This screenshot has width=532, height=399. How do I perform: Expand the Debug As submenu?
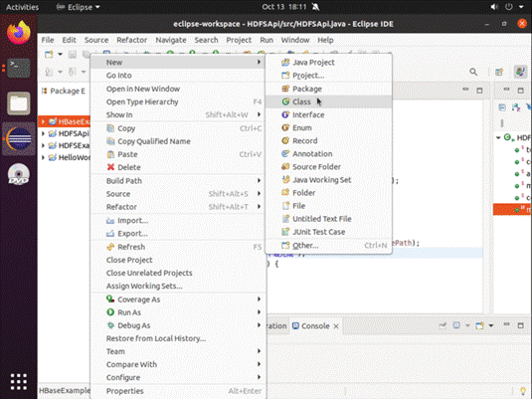point(178,325)
